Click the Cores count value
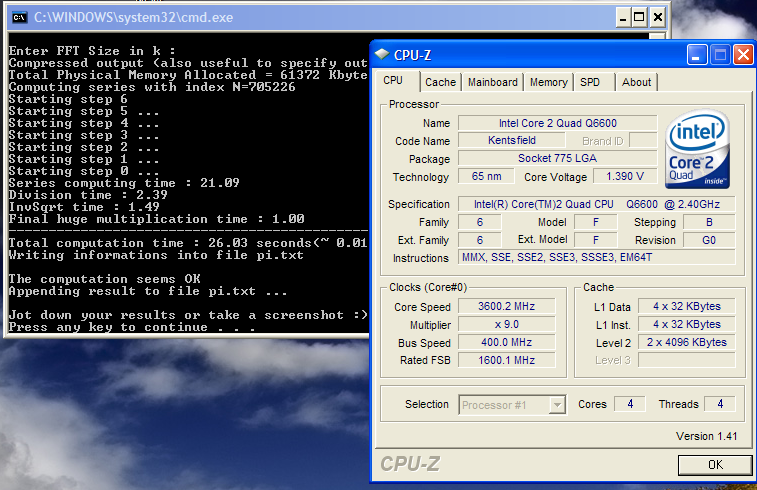The height and width of the screenshot is (490, 757). pyautogui.click(x=630, y=404)
